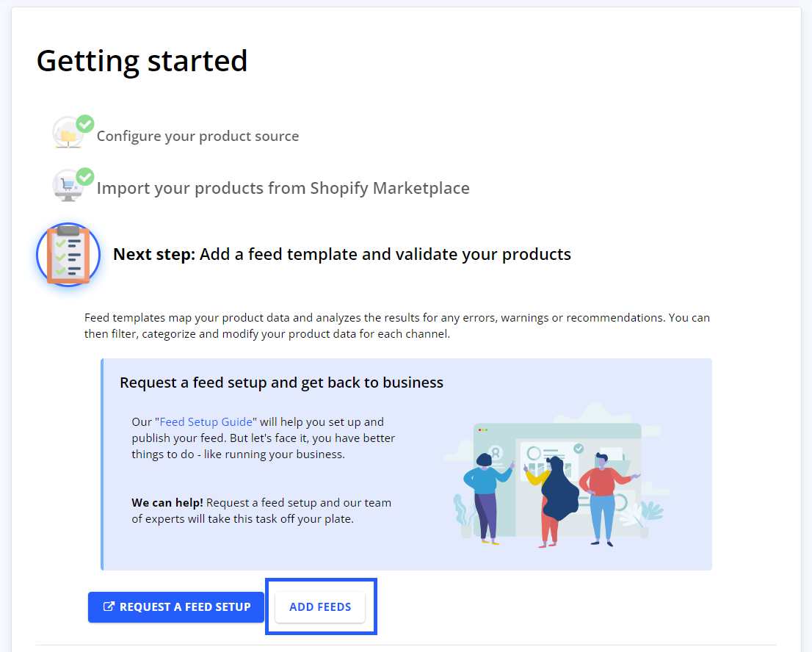
Task: Click the feed templates description paragraph
Action: pos(396,325)
